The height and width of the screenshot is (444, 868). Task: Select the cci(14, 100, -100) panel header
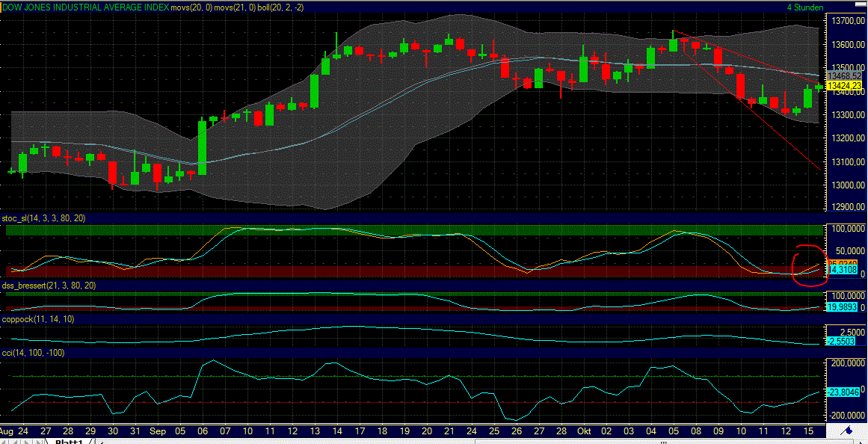[x=34, y=352]
